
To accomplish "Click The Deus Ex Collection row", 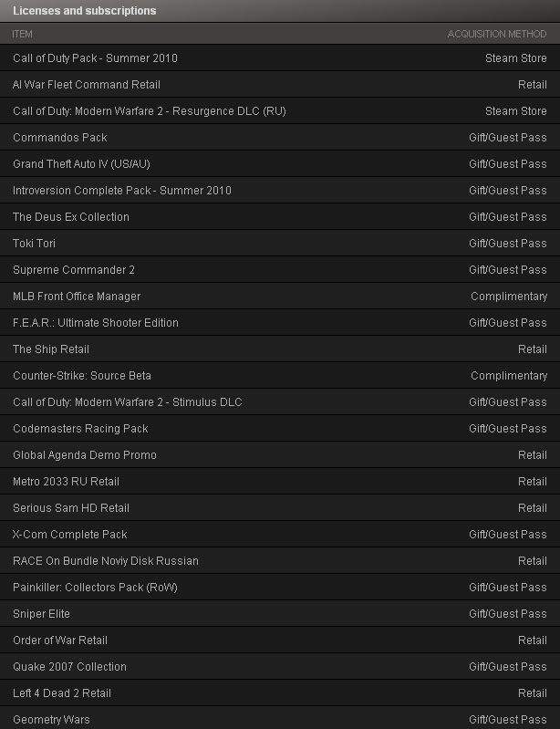I will [280, 217].
